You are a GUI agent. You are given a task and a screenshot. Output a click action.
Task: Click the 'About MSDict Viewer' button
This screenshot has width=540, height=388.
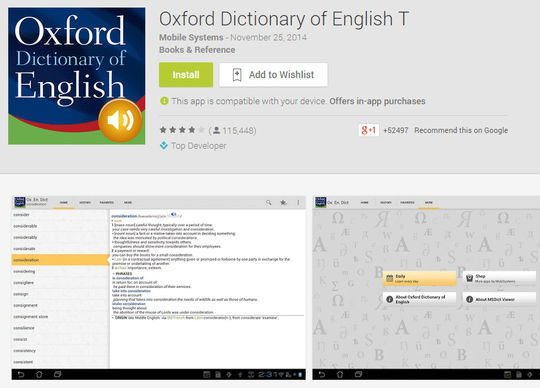(x=499, y=299)
